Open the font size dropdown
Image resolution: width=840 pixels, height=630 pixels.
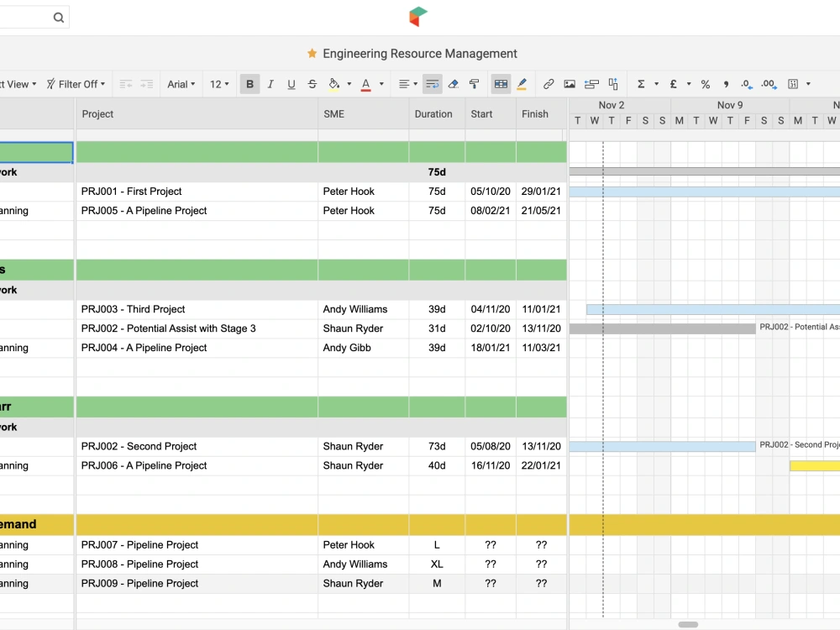(219, 84)
